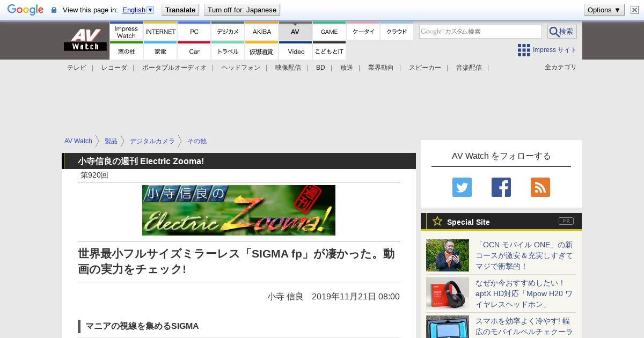Open the Car Watch tab
The width and height of the screenshot is (644, 338).
(194, 51)
